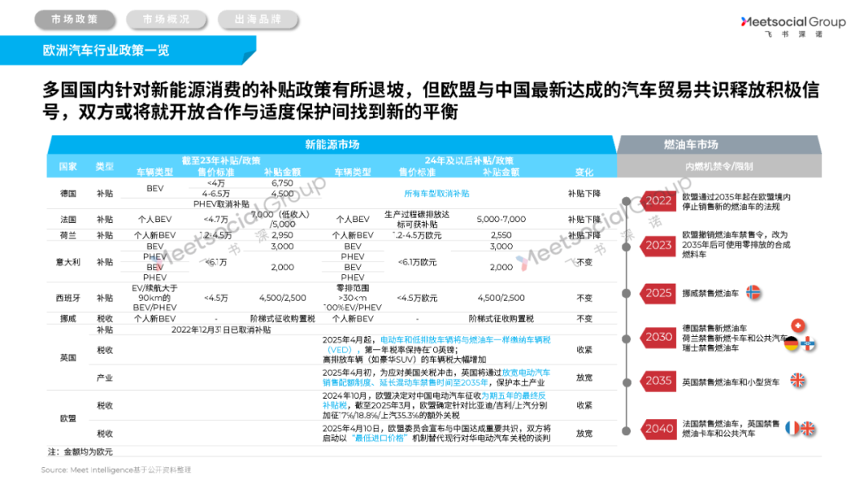The width and height of the screenshot is (868, 489).
Task: Select the 2035 timeline year badge
Action: [657, 381]
